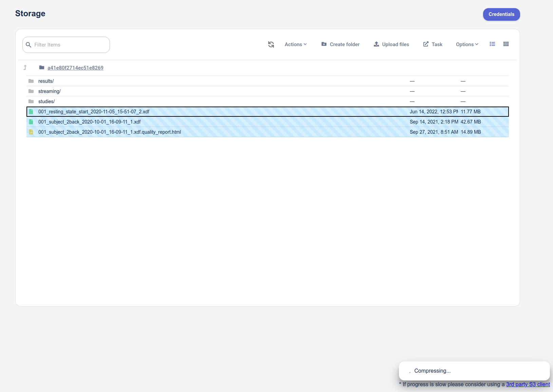553x392 pixels.
Task: Click the 11.77 MB size value
Action: (x=471, y=112)
